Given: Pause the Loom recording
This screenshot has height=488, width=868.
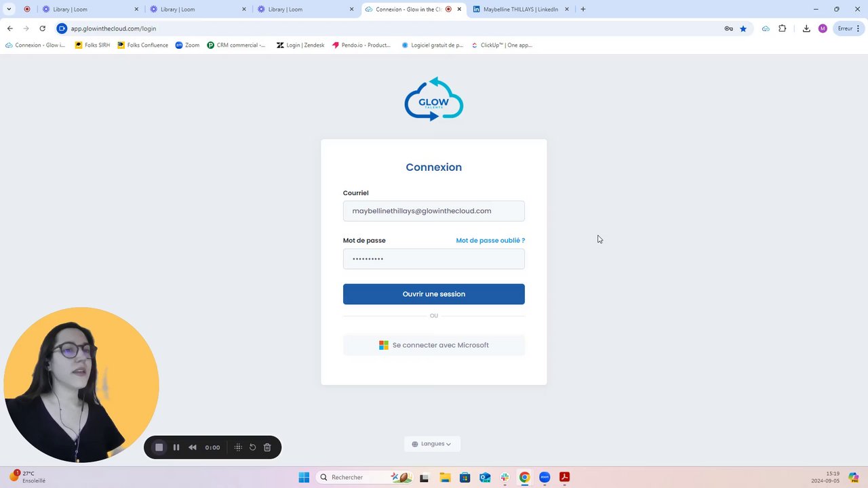Looking at the screenshot, I should click(x=176, y=447).
